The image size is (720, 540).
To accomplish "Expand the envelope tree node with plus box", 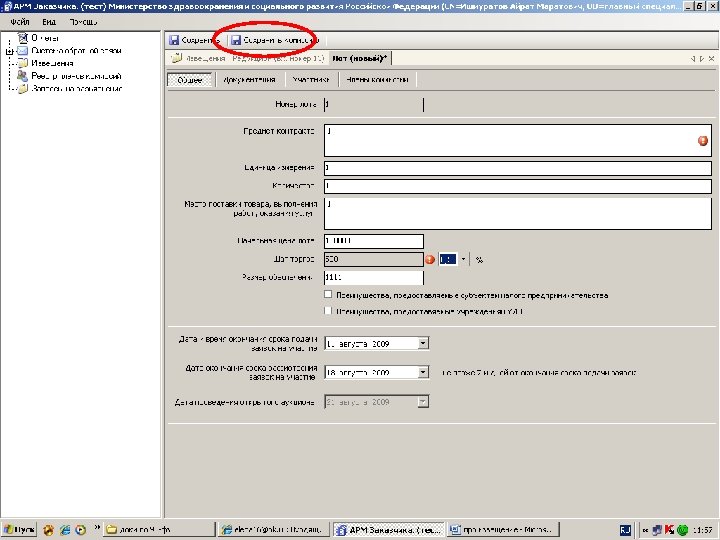I will [x=9, y=51].
